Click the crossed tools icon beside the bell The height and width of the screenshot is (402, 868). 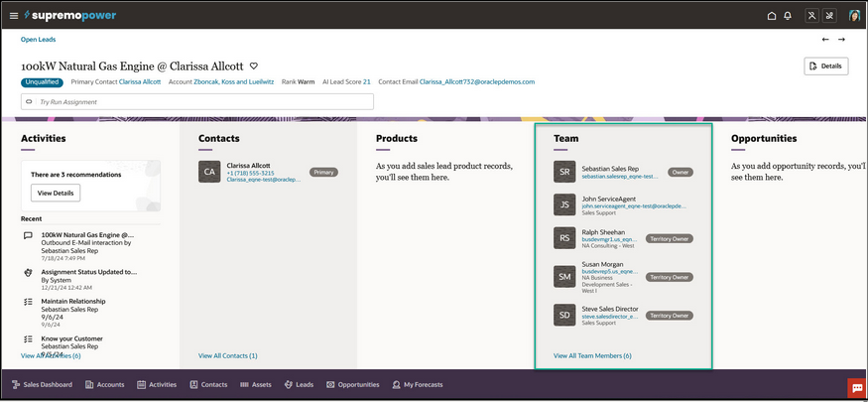pos(812,16)
